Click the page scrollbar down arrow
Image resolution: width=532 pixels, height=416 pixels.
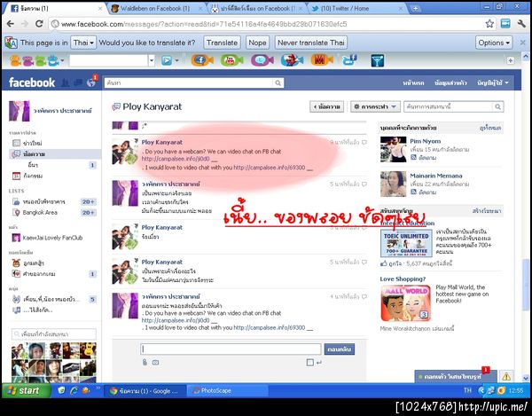[x=526, y=377]
